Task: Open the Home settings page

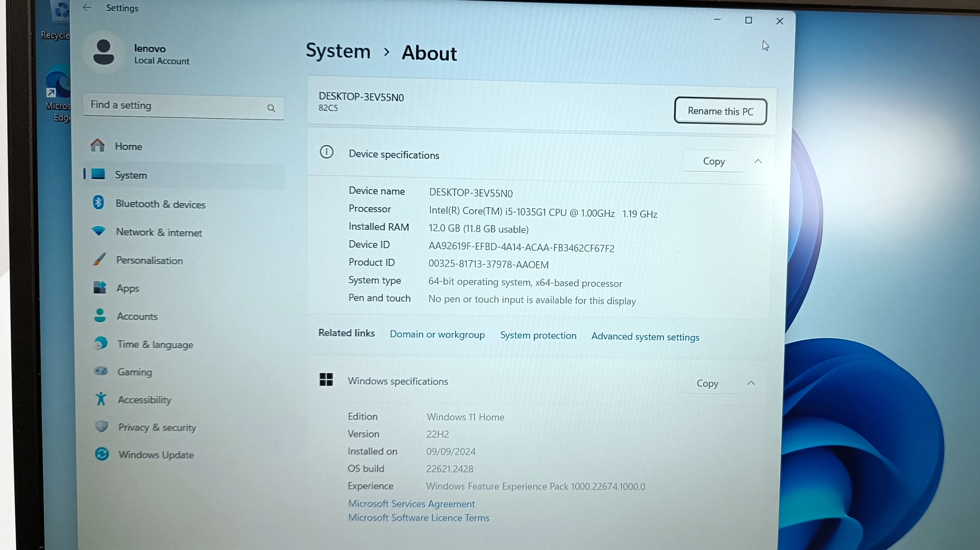Action: point(184,146)
